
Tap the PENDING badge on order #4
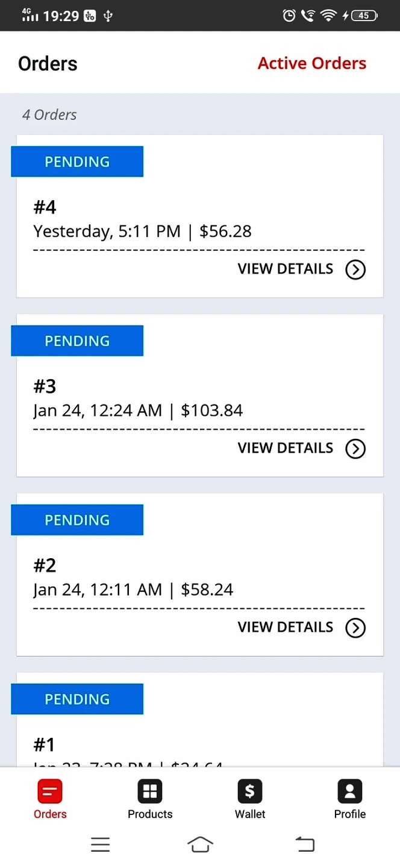coord(77,162)
